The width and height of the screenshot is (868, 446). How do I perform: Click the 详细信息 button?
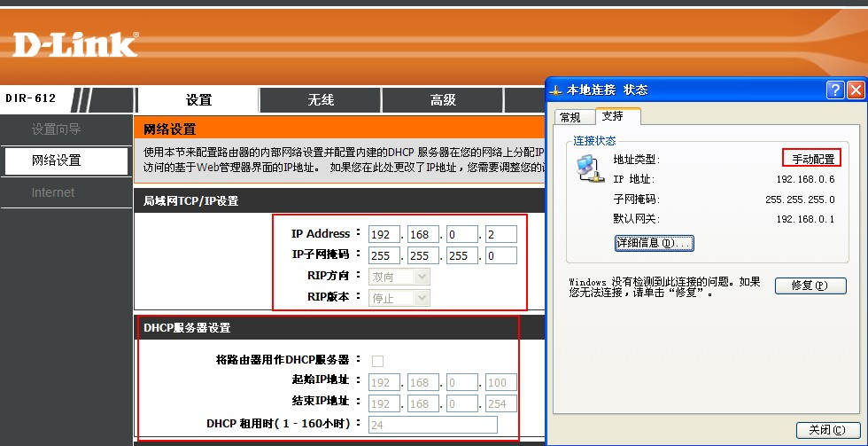click(x=654, y=243)
